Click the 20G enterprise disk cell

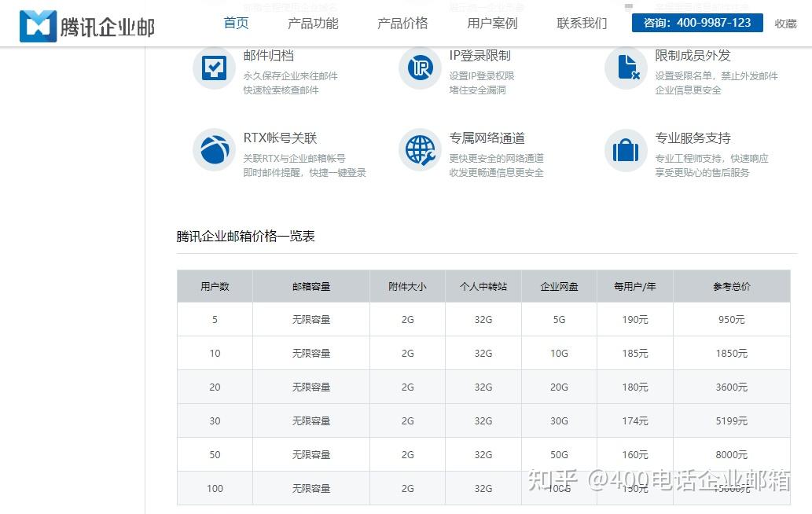(x=560, y=387)
